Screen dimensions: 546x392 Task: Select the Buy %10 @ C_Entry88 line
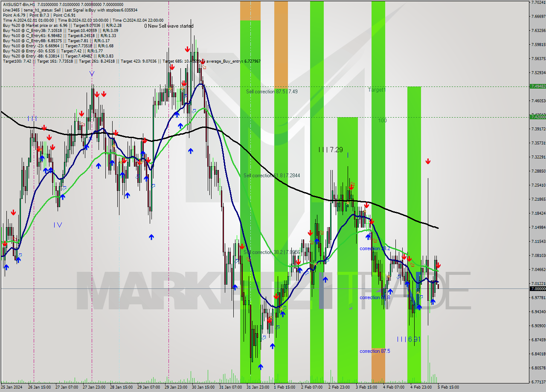tap(56, 40)
